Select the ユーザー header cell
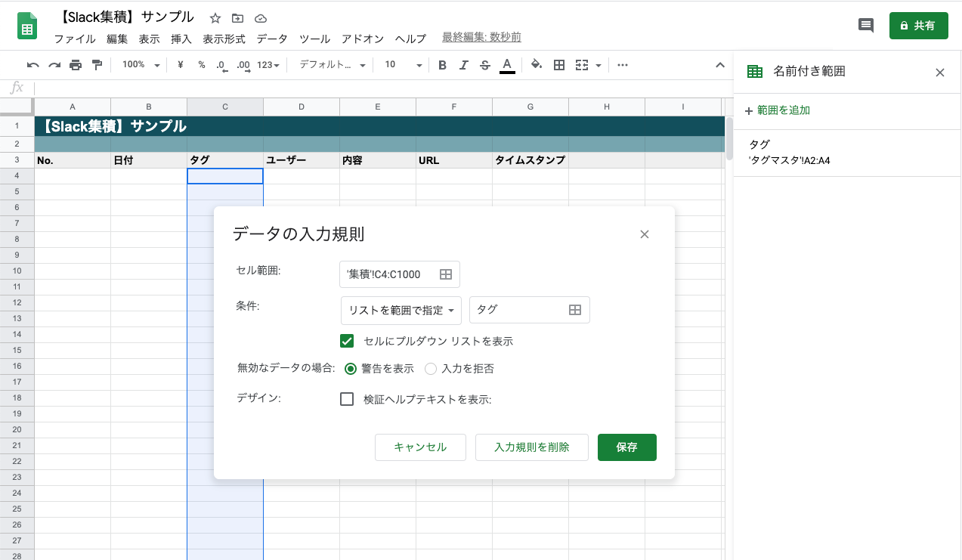Screen dimensions: 962x560 (x=302, y=160)
